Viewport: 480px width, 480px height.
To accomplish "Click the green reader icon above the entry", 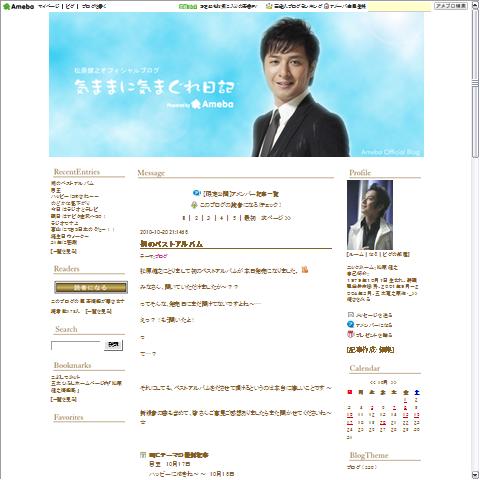I will (194, 205).
